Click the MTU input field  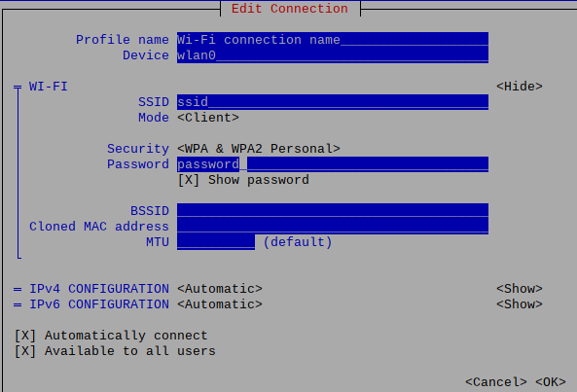pyautogui.click(x=216, y=242)
